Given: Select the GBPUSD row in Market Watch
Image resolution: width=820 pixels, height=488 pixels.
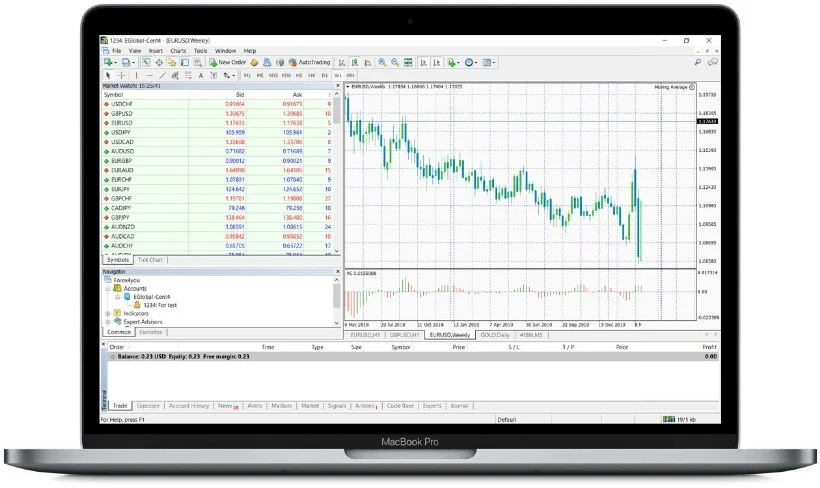Looking at the screenshot, I should (x=218, y=114).
